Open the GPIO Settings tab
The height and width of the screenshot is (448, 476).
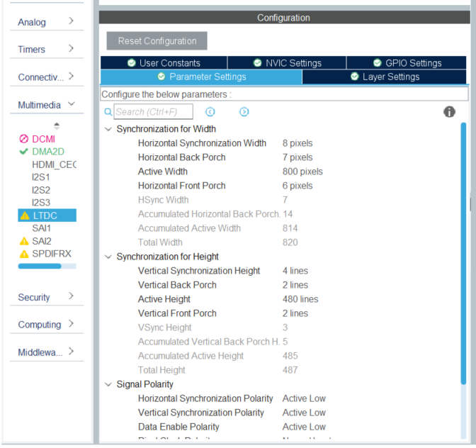click(407, 63)
